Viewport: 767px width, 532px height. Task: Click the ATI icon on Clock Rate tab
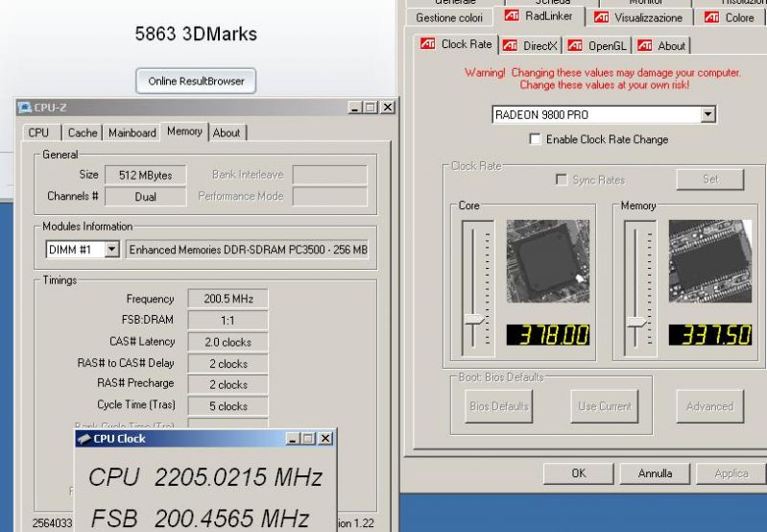click(x=428, y=44)
